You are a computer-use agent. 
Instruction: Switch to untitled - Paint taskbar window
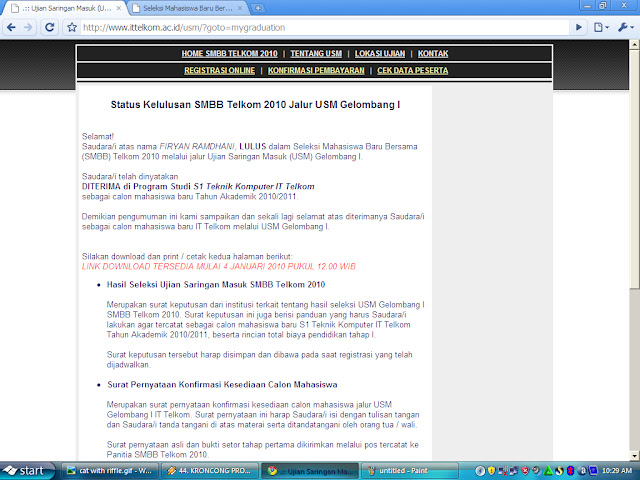coord(409,471)
